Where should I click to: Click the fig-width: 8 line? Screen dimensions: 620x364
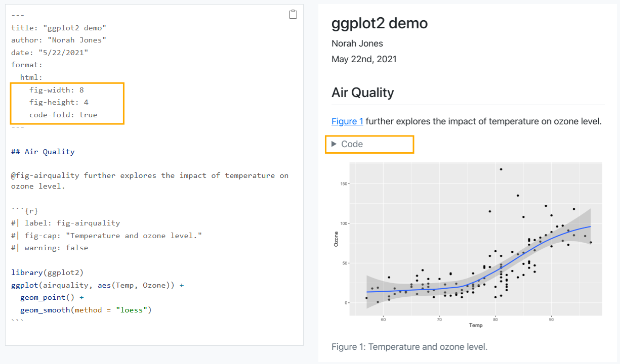click(56, 90)
